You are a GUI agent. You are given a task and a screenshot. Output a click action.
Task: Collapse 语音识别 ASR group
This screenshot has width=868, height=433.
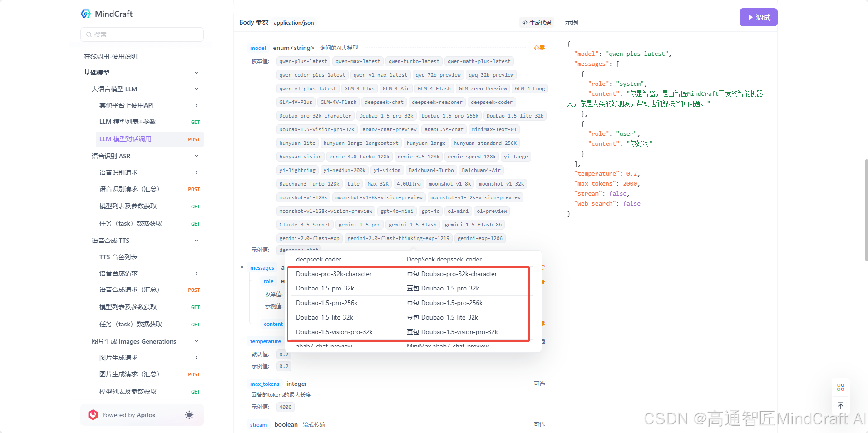197,156
